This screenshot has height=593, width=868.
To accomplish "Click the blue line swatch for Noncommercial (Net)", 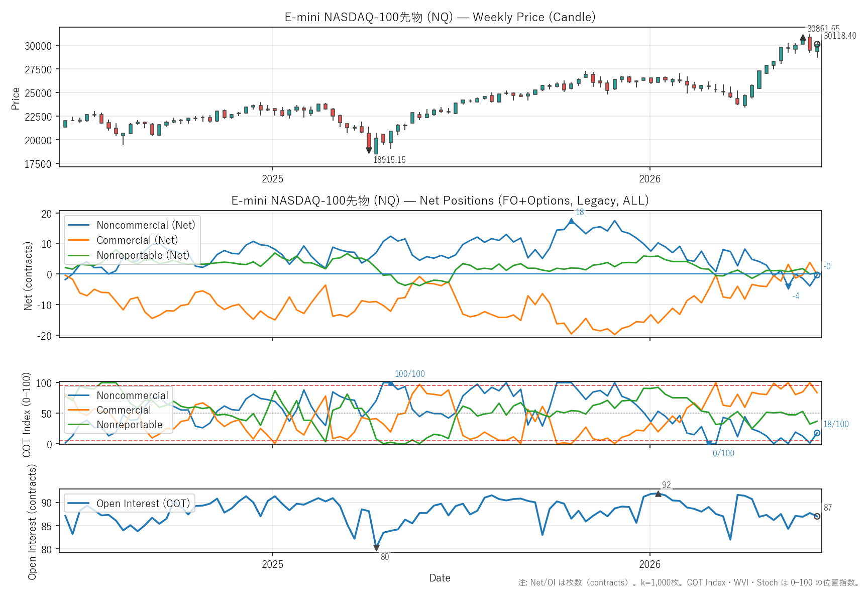I will point(79,225).
